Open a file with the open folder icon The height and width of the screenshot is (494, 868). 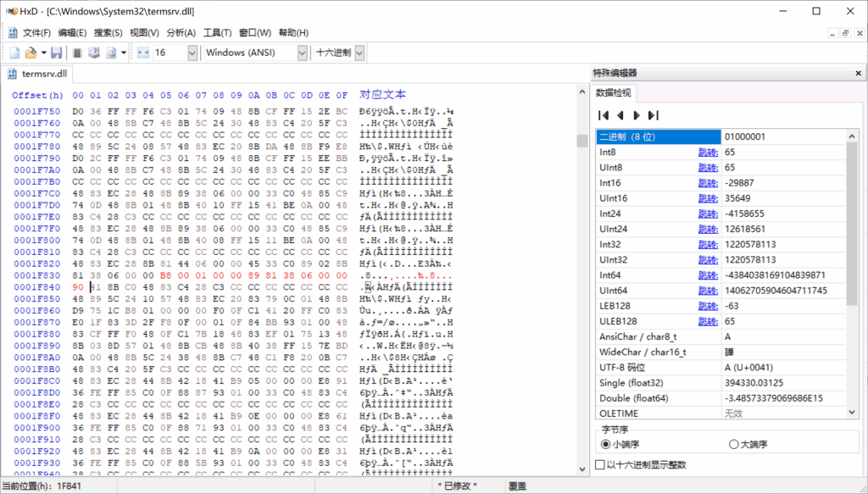(31, 52)
